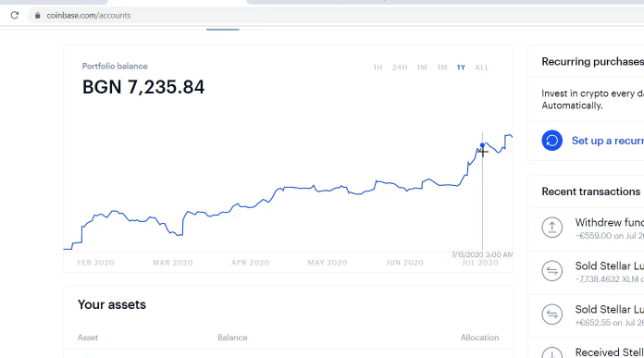
Task: Click the coinbase.com/accounts address bar
Action: (88, 15)
